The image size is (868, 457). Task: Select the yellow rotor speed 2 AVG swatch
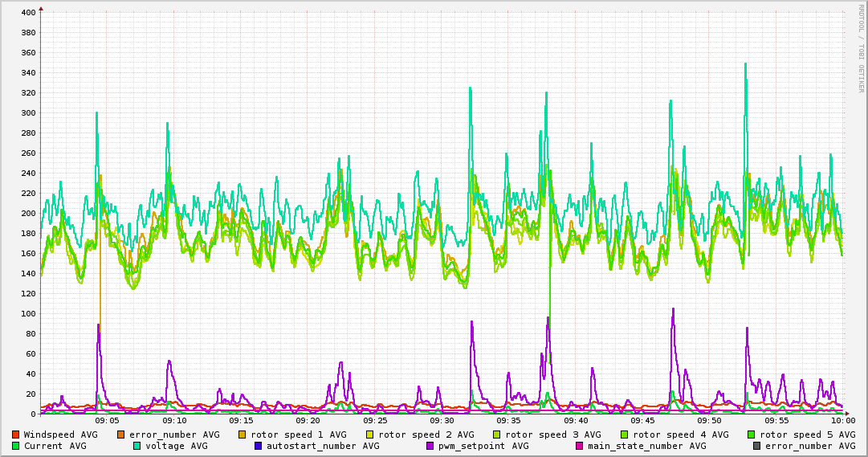[x=370, y=435]
